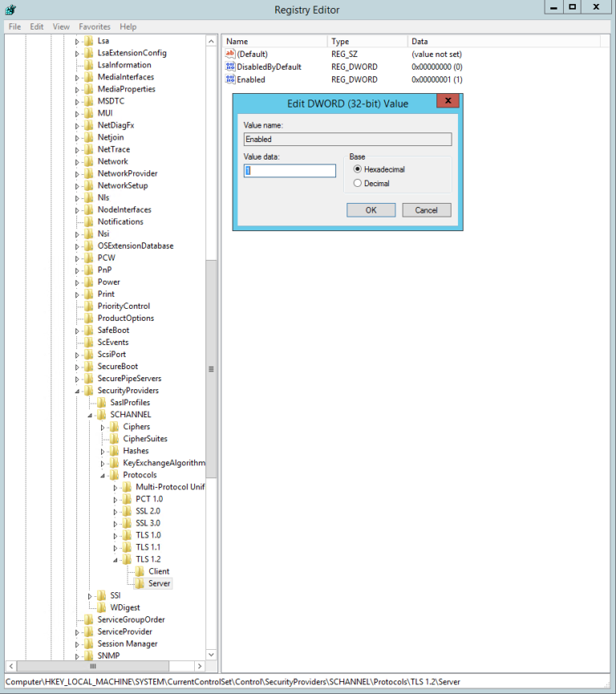Open the Edit menu
Image resolution: width=616 pixels, height=694 pixels.
coord(37,26)
